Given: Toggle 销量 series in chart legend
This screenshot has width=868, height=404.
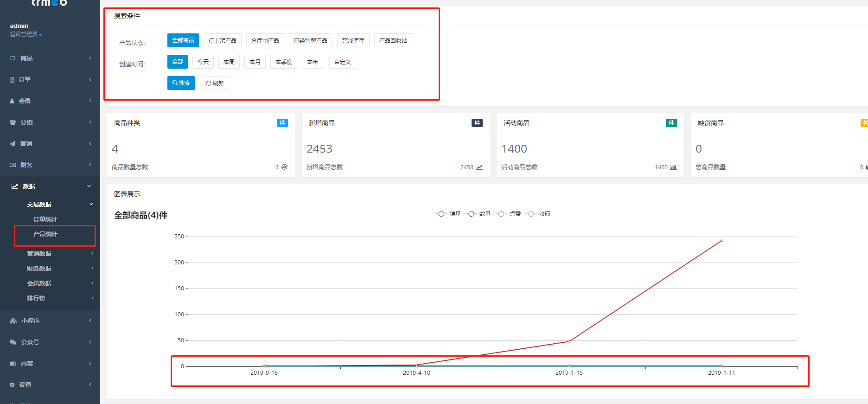Looking at the screenshot, I should click(448, 214).
